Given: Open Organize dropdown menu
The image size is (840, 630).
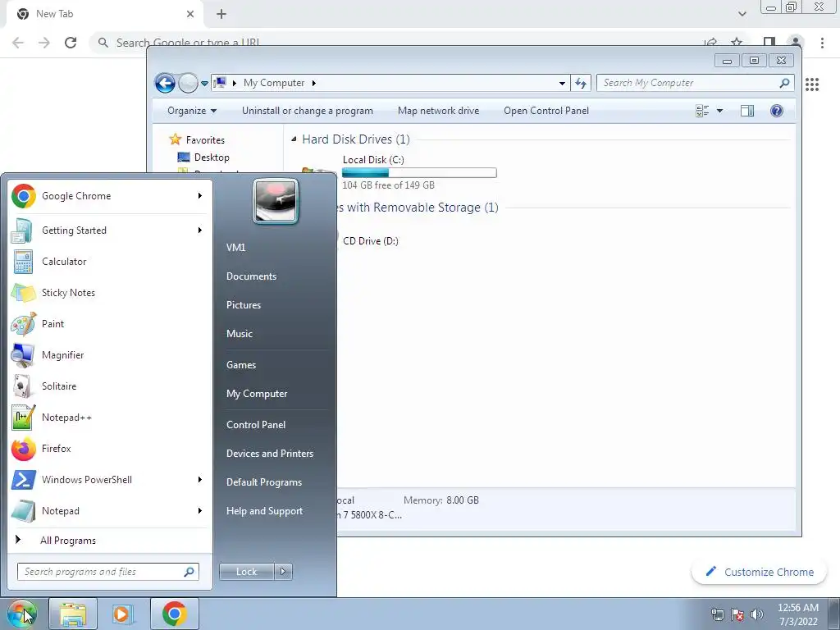Looking at the screenshot, I should 192,111.
